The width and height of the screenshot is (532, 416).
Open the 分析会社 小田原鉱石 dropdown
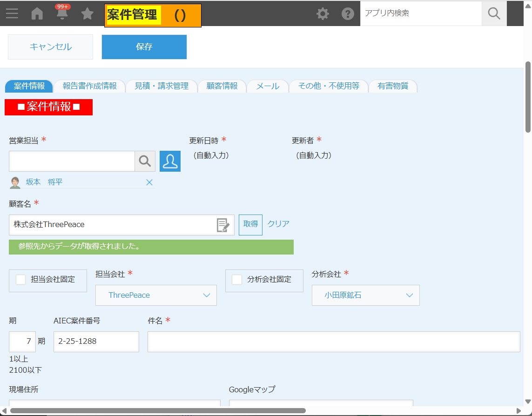pyautogui.click(x=365, y=295)
